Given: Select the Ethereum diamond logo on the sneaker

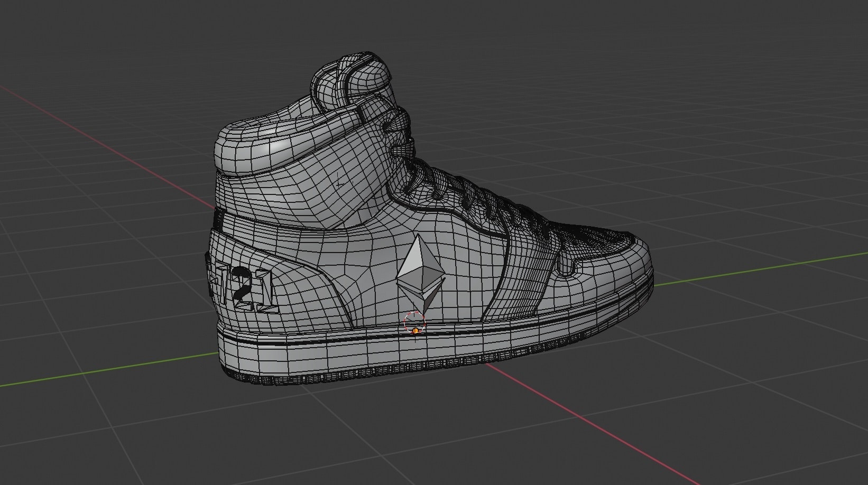Looking at the screenshot, I should [x=420, y=273].
